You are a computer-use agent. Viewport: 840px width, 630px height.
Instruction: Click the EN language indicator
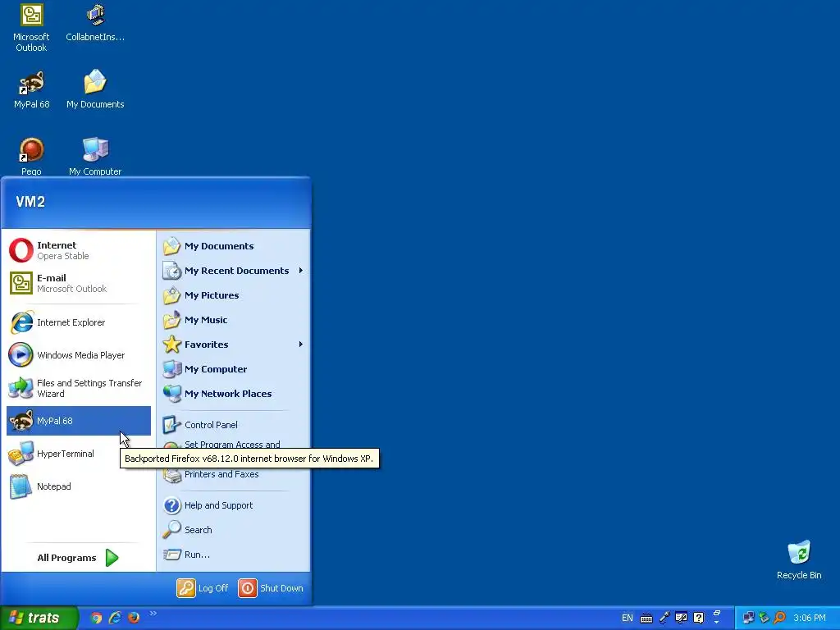pos(628,618)
